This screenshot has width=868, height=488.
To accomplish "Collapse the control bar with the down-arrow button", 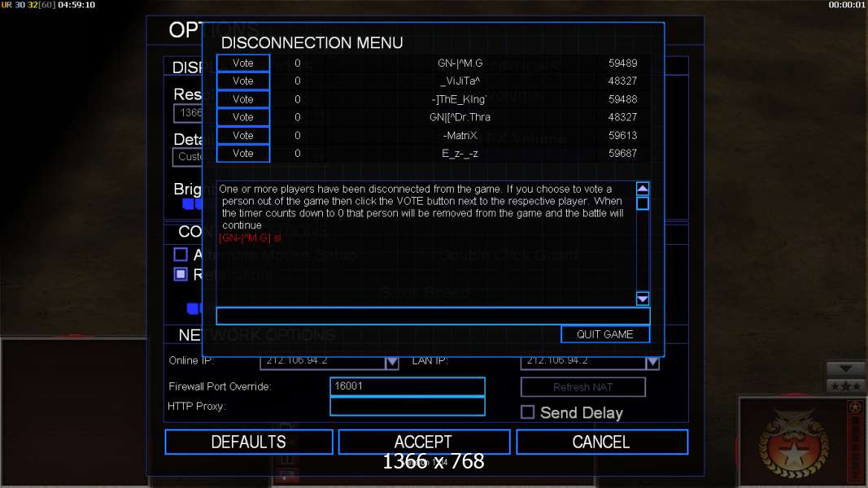I will 845,369.
